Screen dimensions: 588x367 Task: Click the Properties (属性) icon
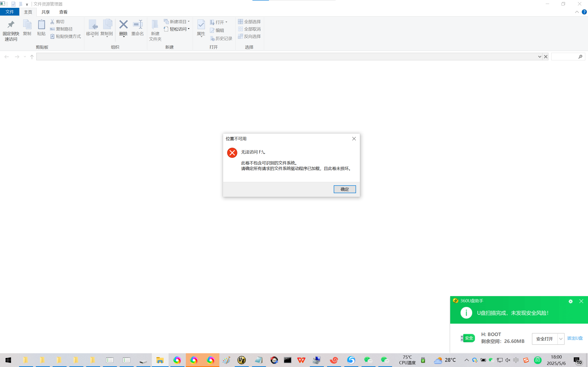(x=201, y=25)
